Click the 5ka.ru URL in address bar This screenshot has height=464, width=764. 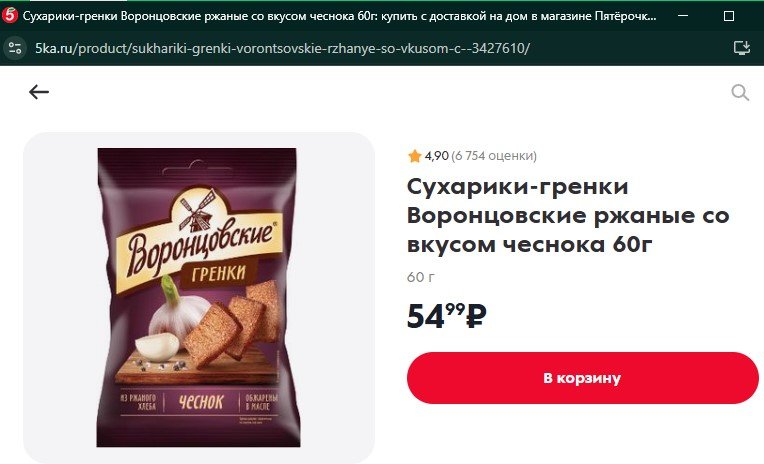coord(282,48)
